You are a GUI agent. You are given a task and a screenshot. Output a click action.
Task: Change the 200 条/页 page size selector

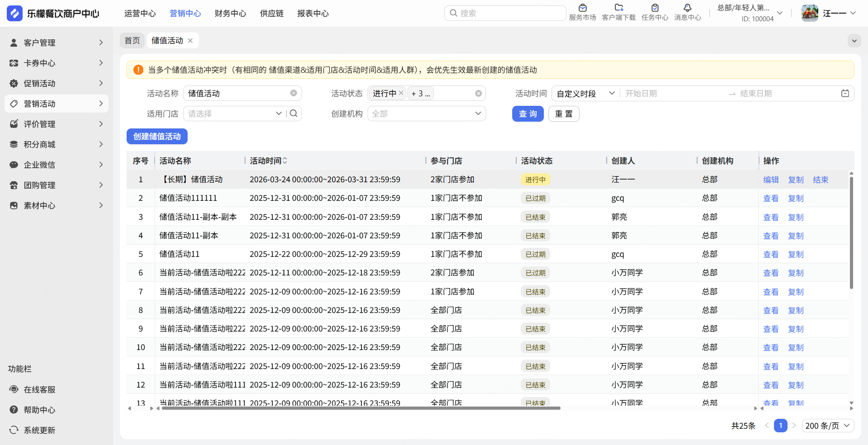tap(828, 426)
